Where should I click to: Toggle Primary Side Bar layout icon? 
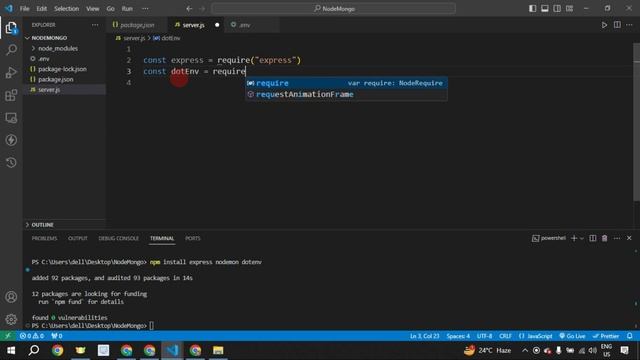point(532,9)
